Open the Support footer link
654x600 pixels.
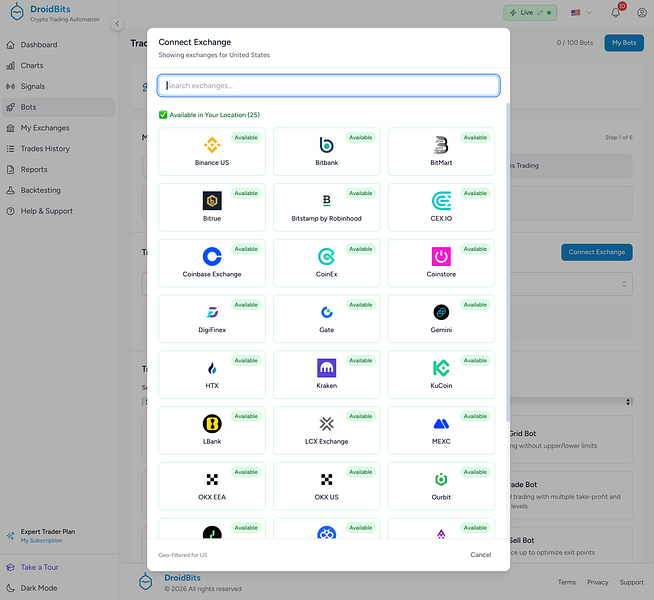[x=631, y=582]
